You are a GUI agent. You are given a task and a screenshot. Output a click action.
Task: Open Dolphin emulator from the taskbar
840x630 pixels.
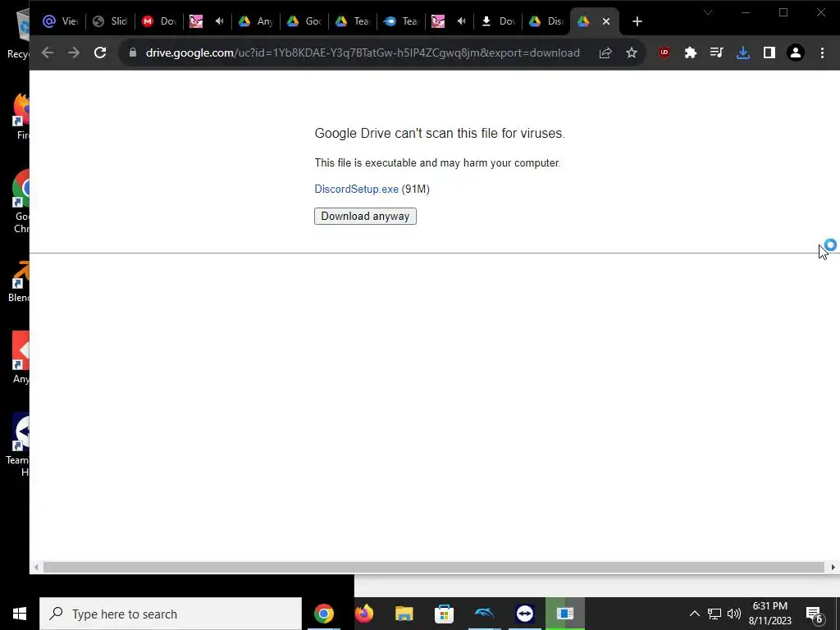point(484,614)
